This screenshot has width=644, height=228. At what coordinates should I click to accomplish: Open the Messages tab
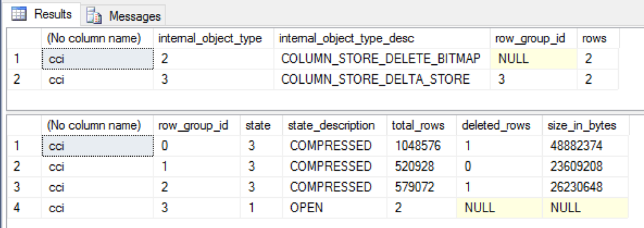pyautogui.click(x=123, y=16)
